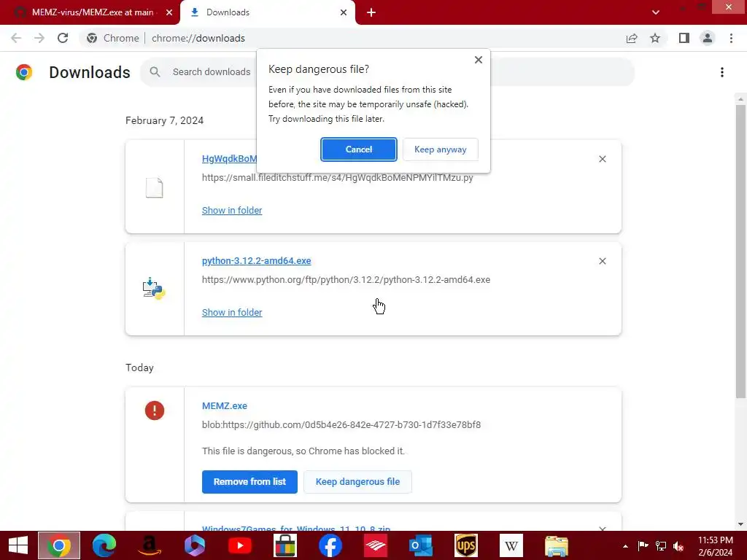Click the site info Chrome icon in address bar
This screenshot has height=560, width=747.
[x=92, y=38]
